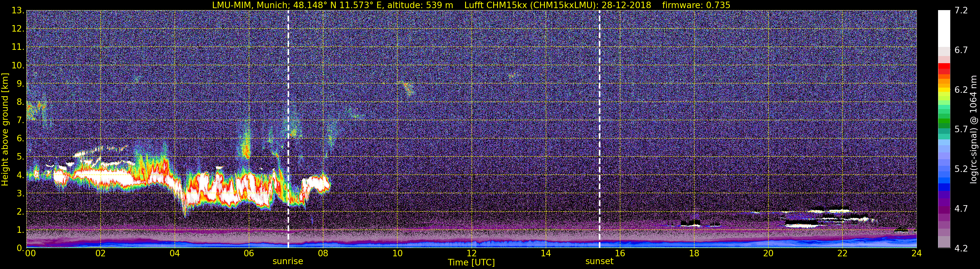Click the colorbar value 6.2

coord(961,90)
